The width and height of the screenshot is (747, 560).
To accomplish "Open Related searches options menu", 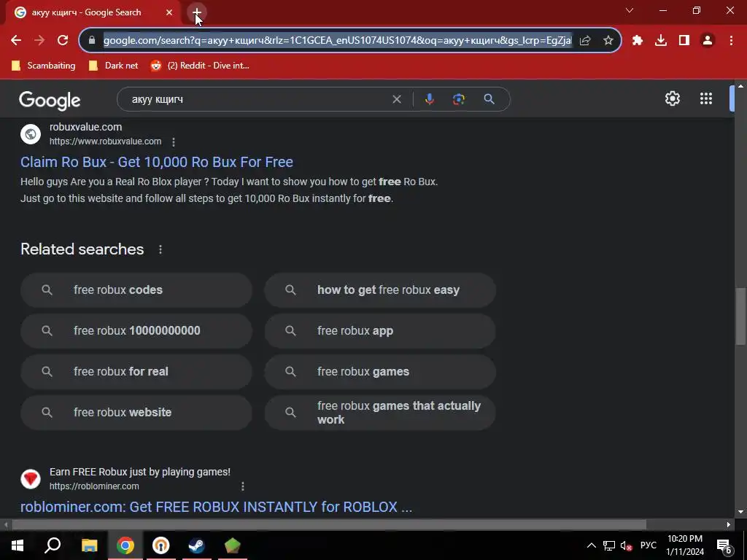I will (160, 249).
